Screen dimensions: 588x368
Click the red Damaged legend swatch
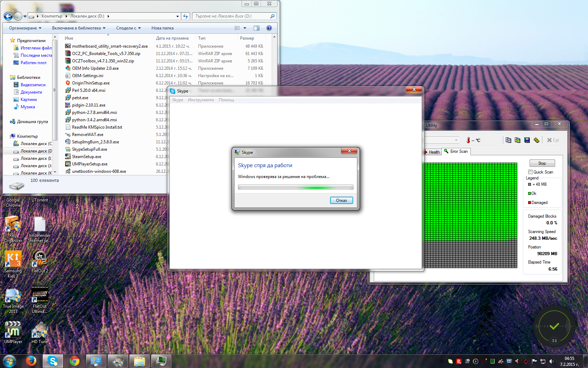pyautogui.click(x=530, y=203)
